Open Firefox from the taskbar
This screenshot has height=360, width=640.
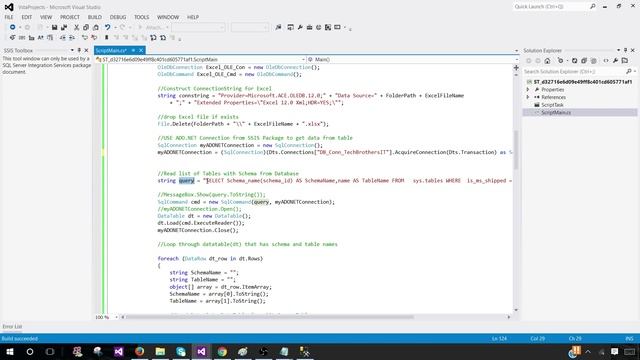pyautogui.click(x=140, y=351)
